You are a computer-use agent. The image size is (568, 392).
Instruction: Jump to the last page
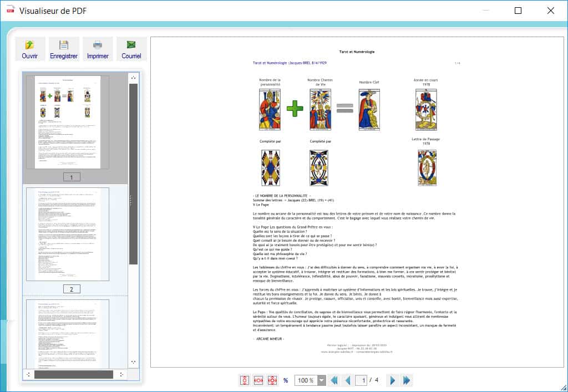click(407, 380)
